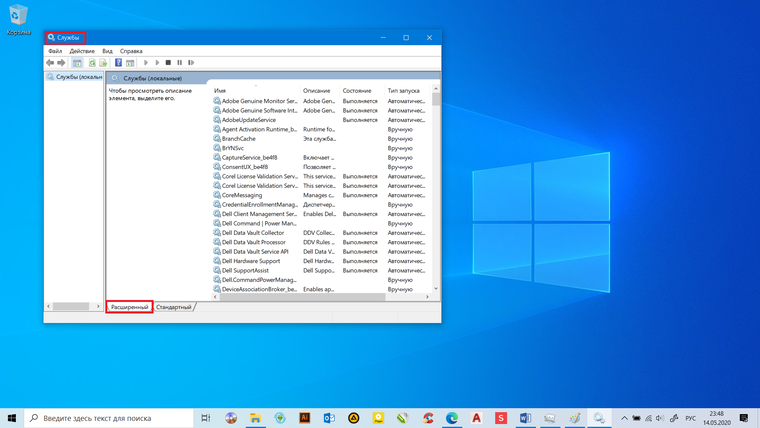The image size is (760, 428).
Task: Open the Recycle Bin desktop icon
Action: coord(18,20)
